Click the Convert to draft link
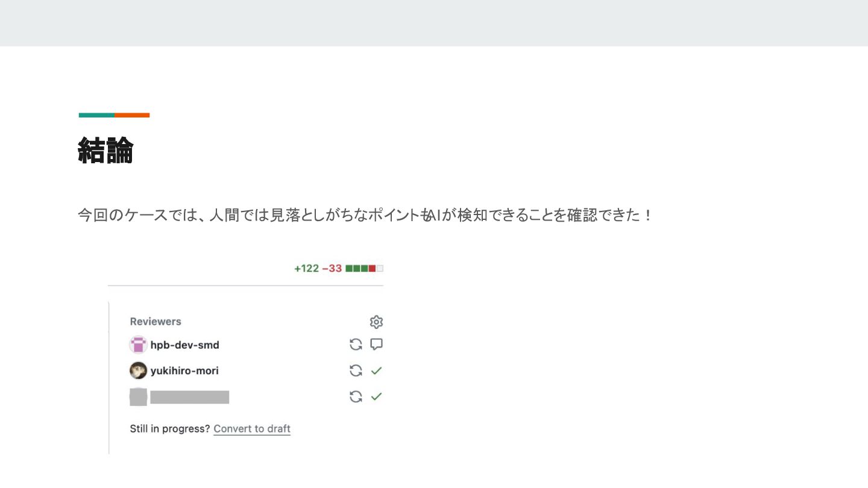This screenshot has width=868, height=488. [252, 429]
